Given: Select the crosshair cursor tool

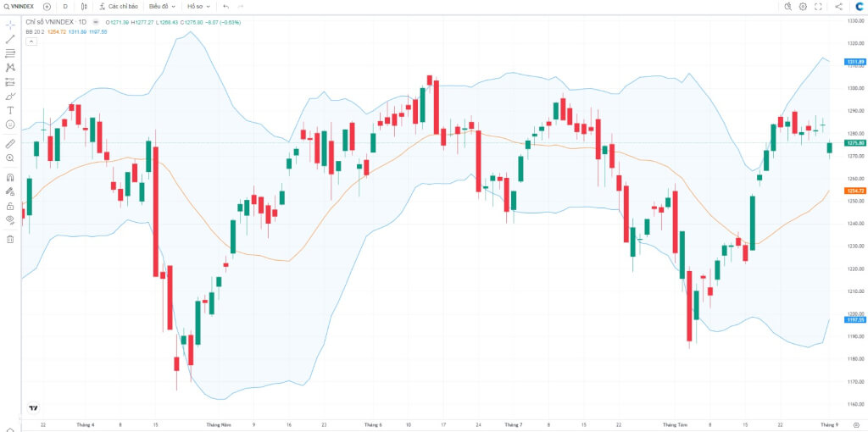Looking at the screenshot, I should coord(10,25).
